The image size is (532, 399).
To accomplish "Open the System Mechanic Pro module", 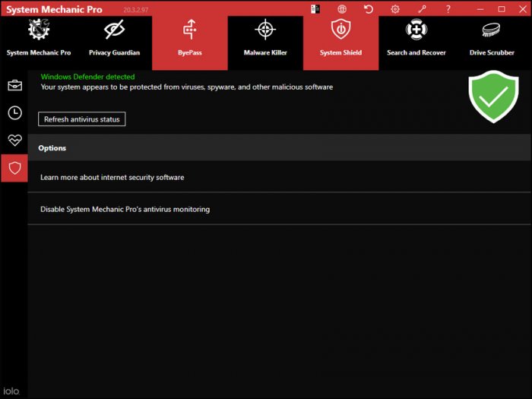I will click(x=39, y=43).
